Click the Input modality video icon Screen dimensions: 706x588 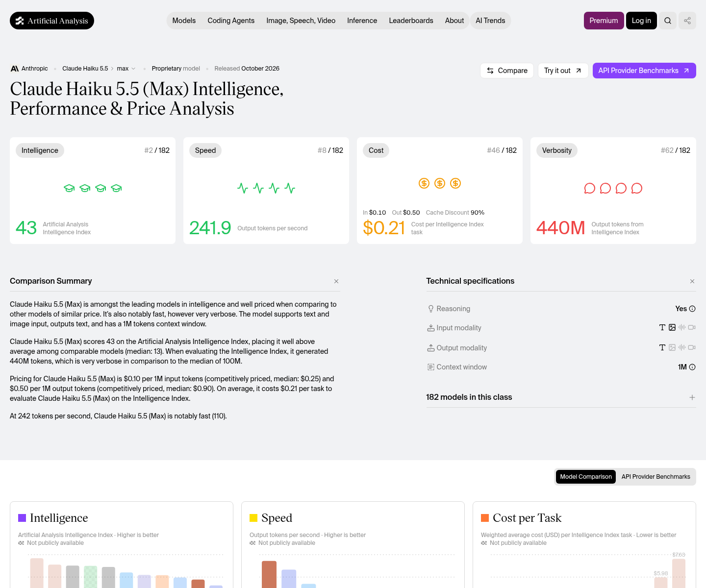(692, 327)
